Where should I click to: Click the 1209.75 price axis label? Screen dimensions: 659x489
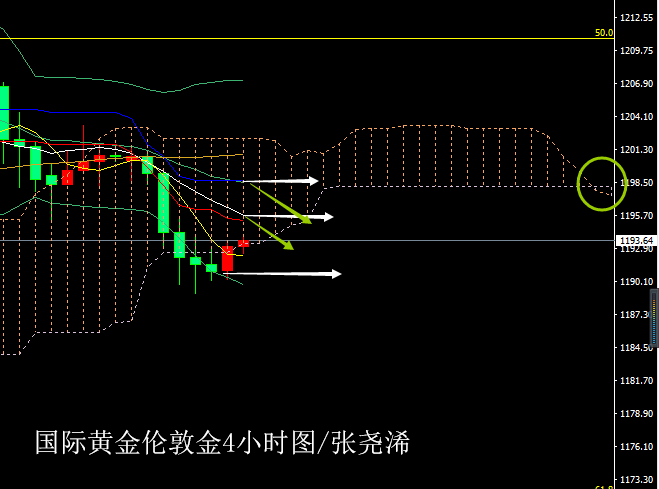pos(637,51)
